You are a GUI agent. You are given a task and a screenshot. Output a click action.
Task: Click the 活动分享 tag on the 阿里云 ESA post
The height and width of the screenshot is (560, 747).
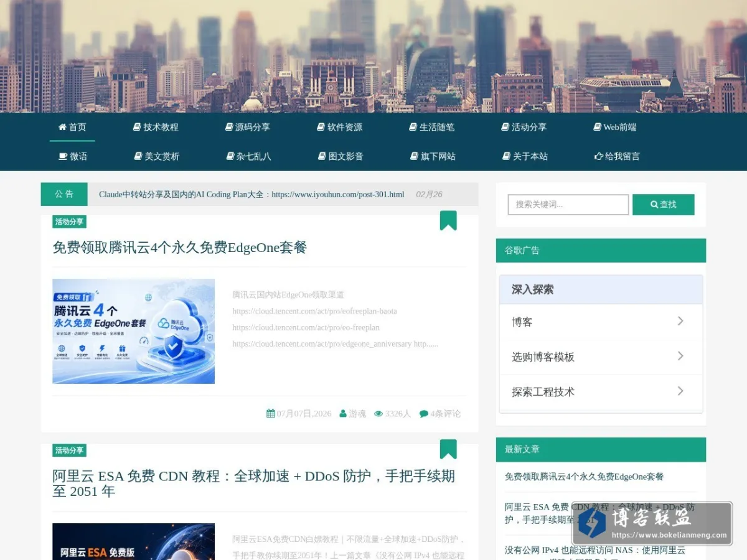pyautogui.click(x=69, y=450)
